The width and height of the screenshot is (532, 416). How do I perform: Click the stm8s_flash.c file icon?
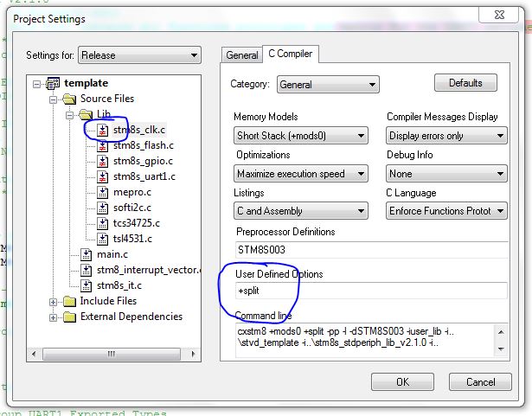pyautogui.click(x=102, y=145)
